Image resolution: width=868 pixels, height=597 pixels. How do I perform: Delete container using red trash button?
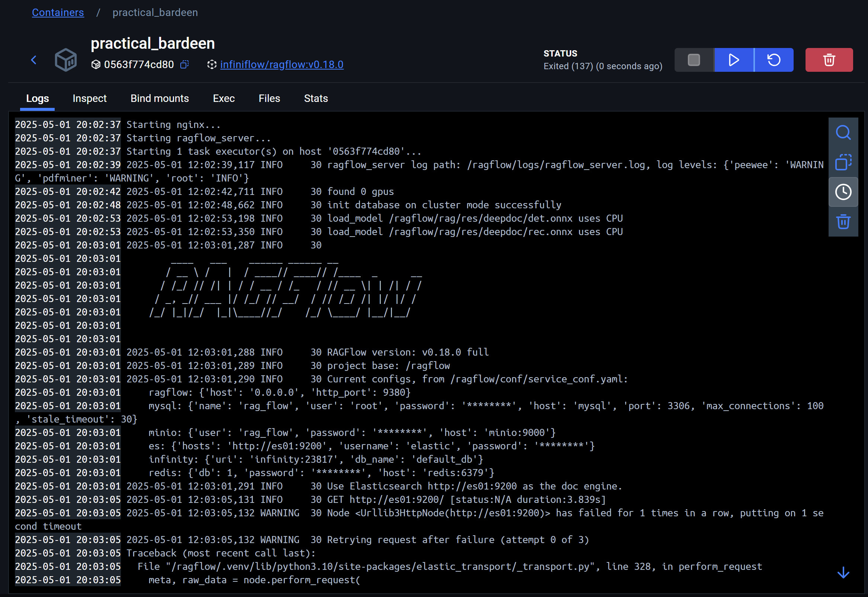pyautogui.click(x=829, y=60)
